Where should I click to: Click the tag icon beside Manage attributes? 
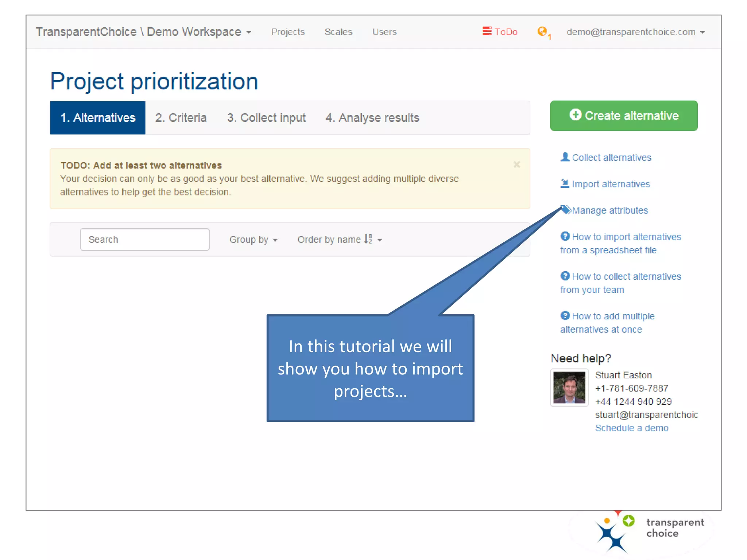[565, 210]
